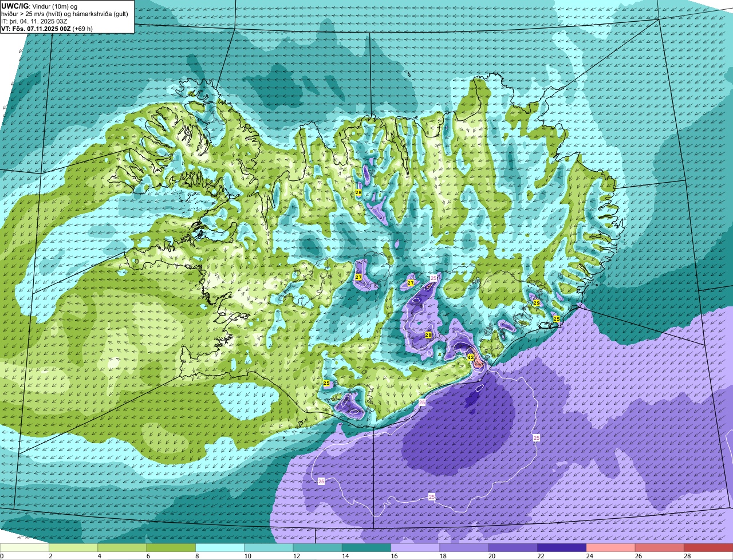The width and height of the screenshot is (733, 560).
Task: Click the legend swatch between 26 and 28
Action: click(x=660, y=548)
